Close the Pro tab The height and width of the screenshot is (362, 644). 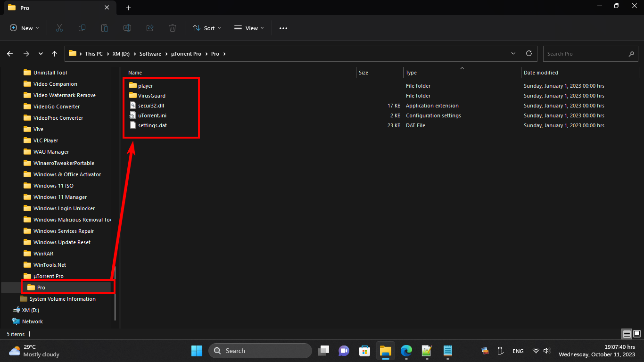coord(107,8)
